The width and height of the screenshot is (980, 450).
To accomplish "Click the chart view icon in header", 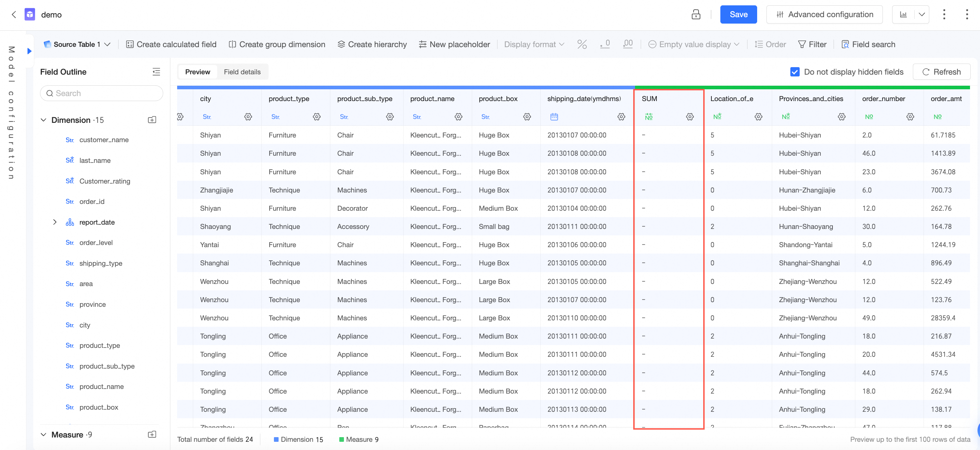I will pyautogui.click(x=903, y=14).
